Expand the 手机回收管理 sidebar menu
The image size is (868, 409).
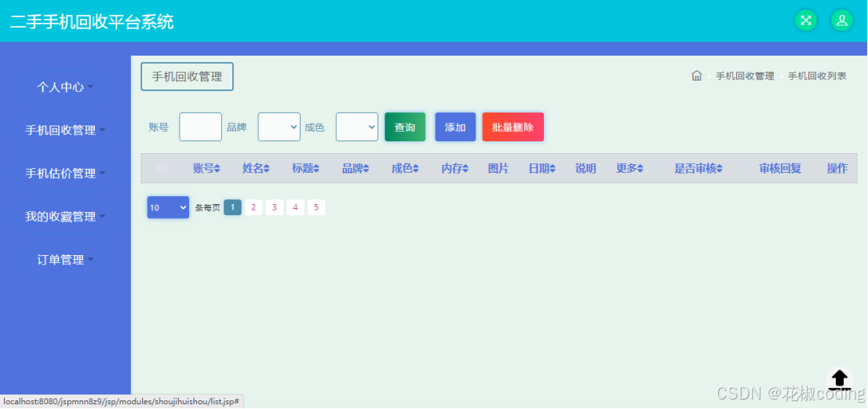pyautogui.click(x=65, y=130)
